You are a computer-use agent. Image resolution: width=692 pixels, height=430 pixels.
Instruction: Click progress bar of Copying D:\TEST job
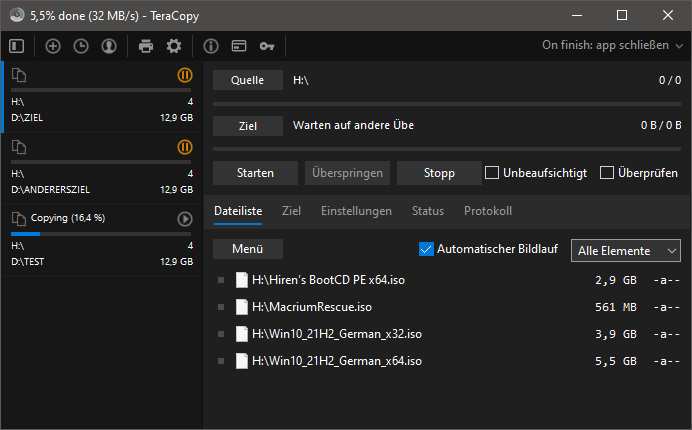pos(101,234)
